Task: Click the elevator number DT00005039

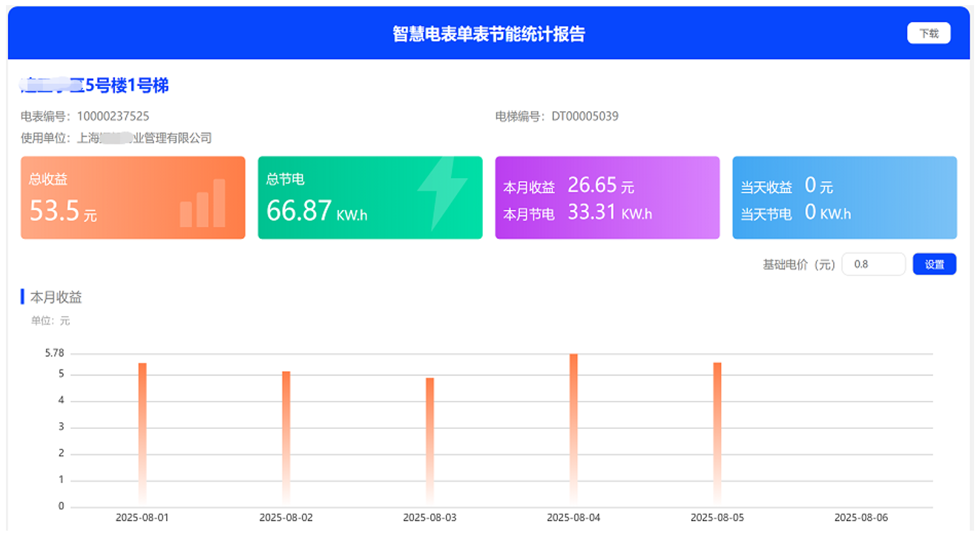Action: click(x=585, y=117)
